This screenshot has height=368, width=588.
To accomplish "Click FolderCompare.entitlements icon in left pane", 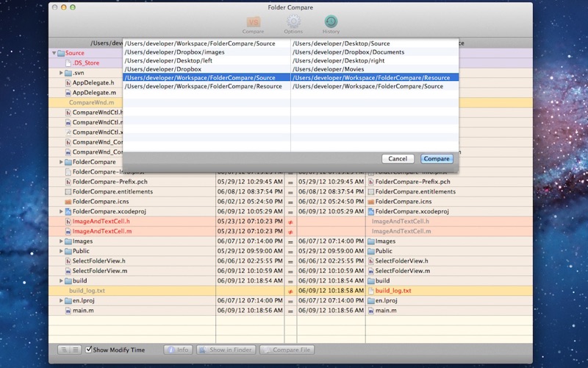I will pos(68,191).
